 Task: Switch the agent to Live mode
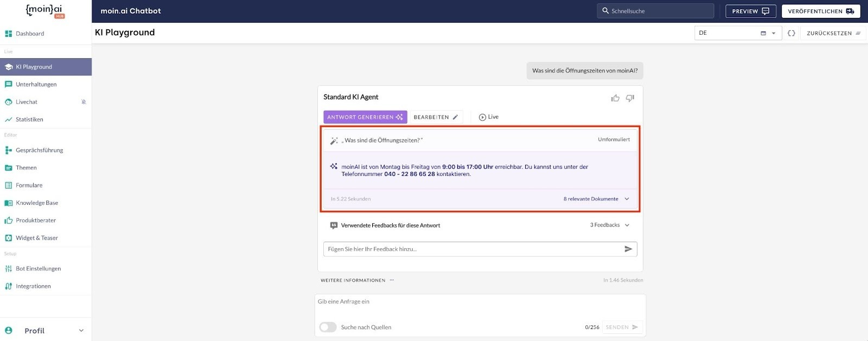[x=488, y=117]
